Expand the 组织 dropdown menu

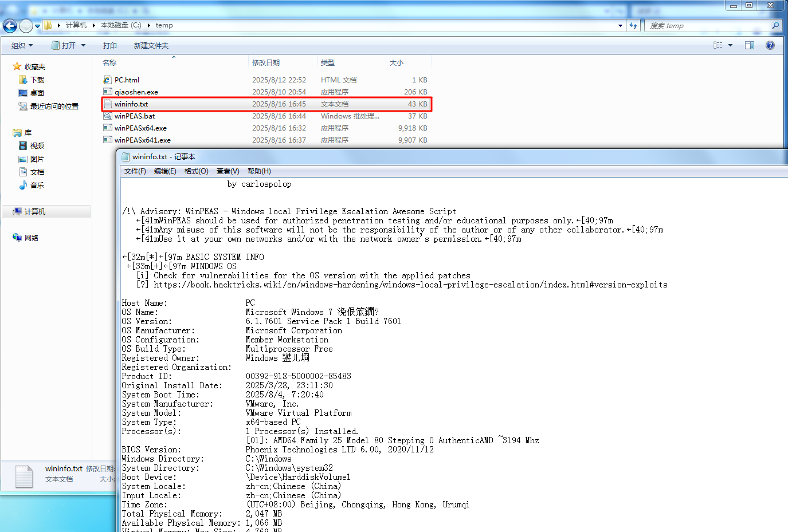22,46
